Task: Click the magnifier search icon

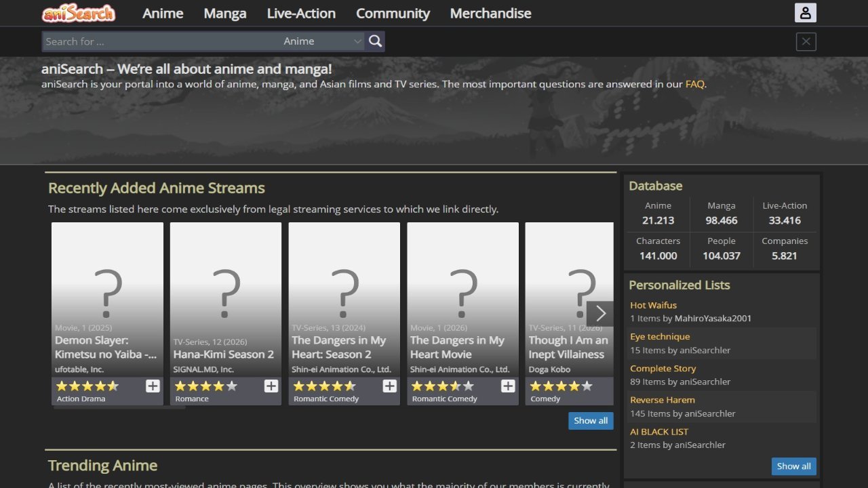Action: pyautogui.click(x=376, y=41)
